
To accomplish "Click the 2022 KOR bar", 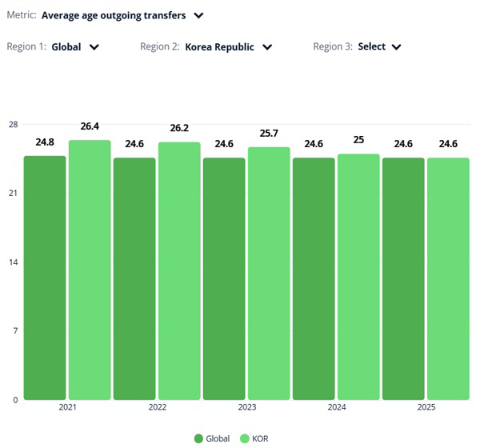I will click(x=179, y=270).
